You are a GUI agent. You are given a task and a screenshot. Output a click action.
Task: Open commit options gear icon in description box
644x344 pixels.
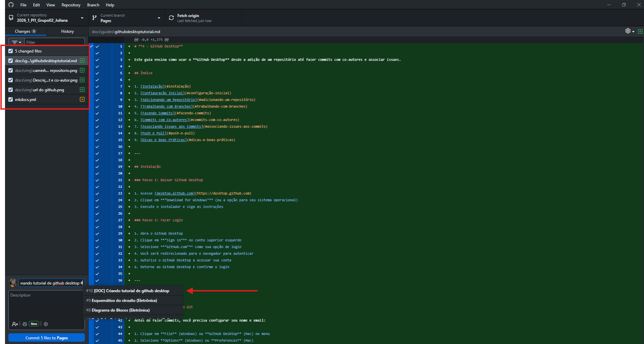coord(46,324)
